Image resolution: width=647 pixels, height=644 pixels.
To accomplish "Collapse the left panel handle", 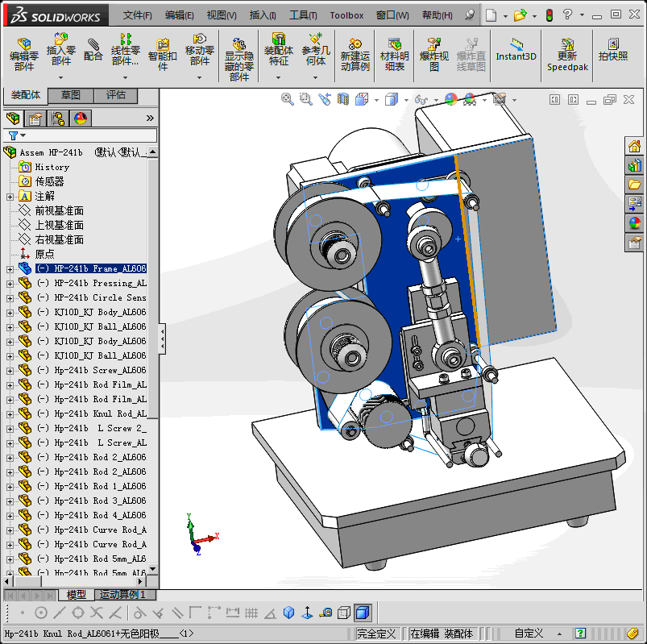I will [x=162, y=339].
